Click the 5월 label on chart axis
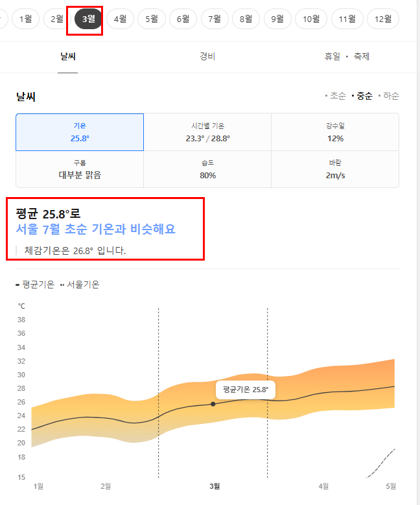The height and width of the screenshot is (505, 420). (391, 486)
